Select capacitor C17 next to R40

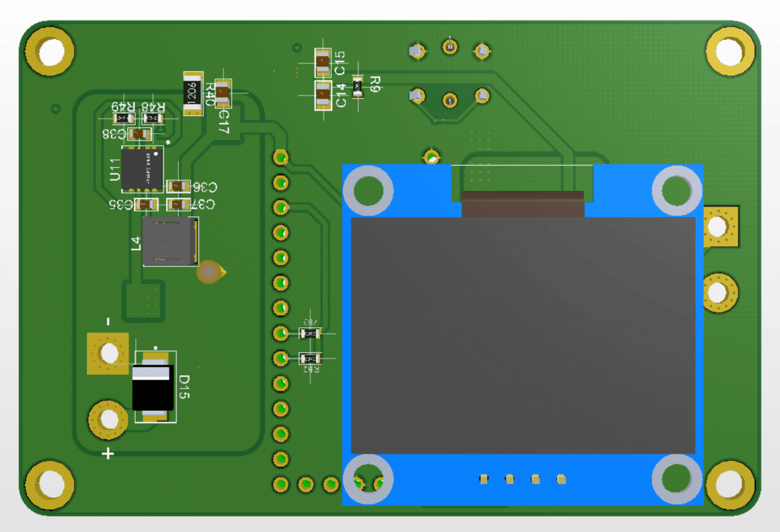[223, 93]
